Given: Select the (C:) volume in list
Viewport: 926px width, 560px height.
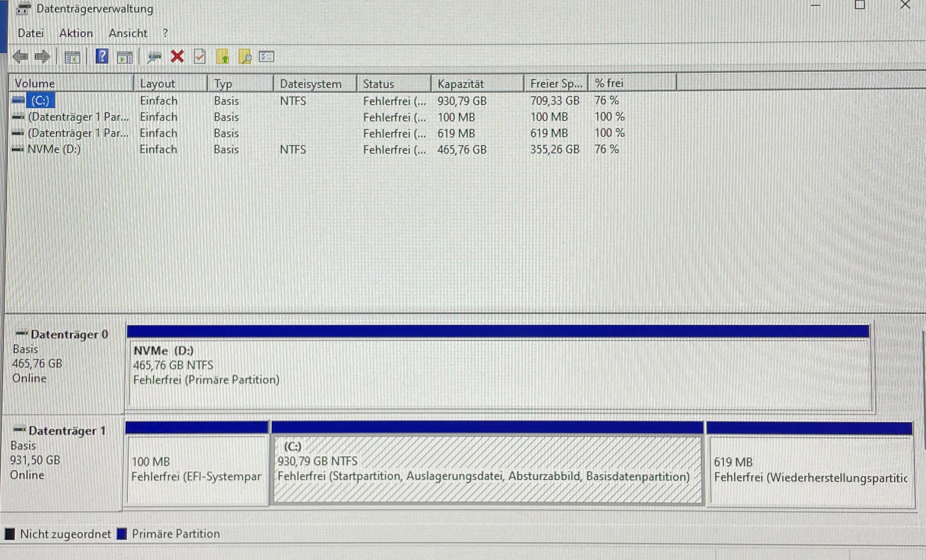Looking at the screenshot, I should [x=40, y=101].
